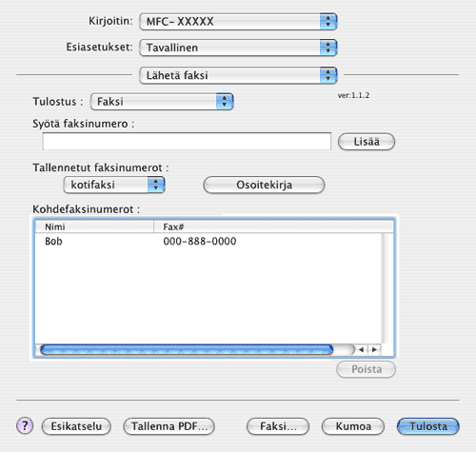This screenshot has width=476, height=452.
Task: Click Tallenna PDF... button
Action: [169, 426]
